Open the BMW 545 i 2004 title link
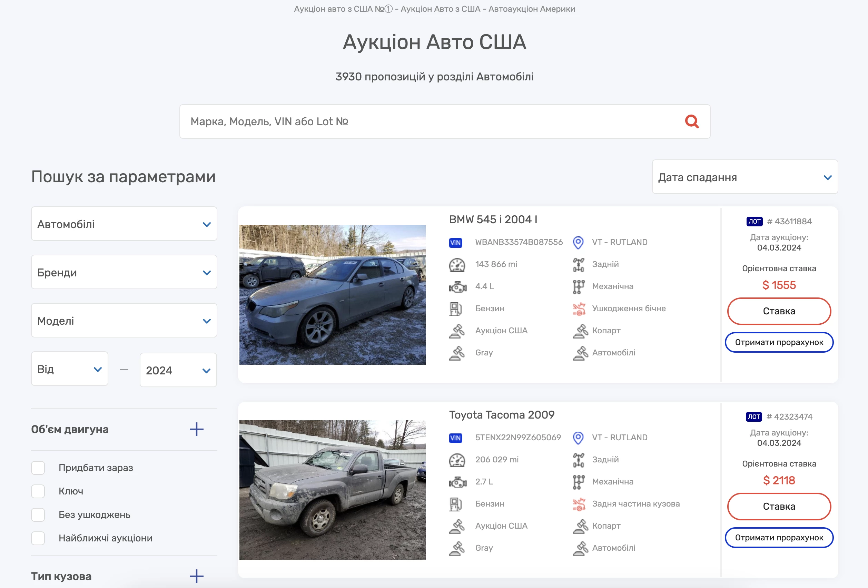 click(493, 219)
